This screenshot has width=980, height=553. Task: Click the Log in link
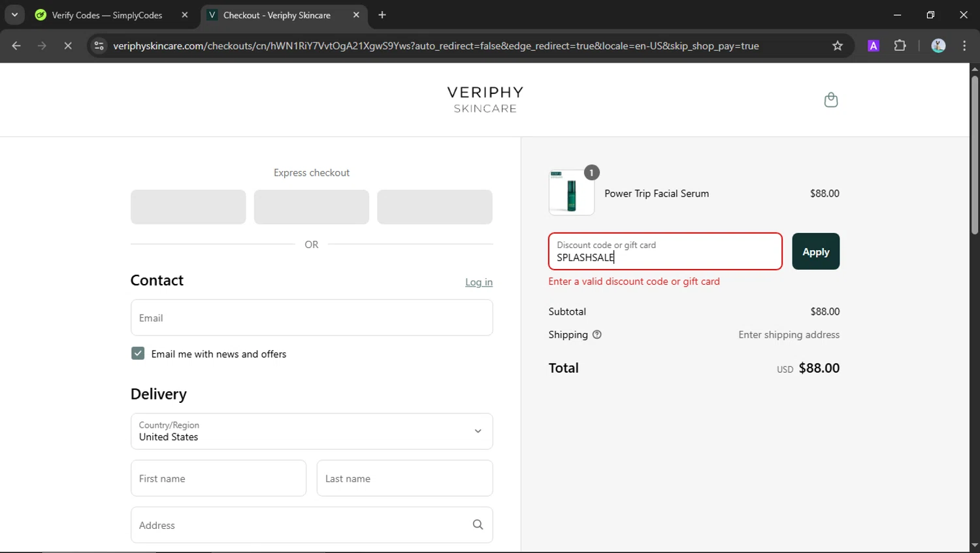point(479,282)
